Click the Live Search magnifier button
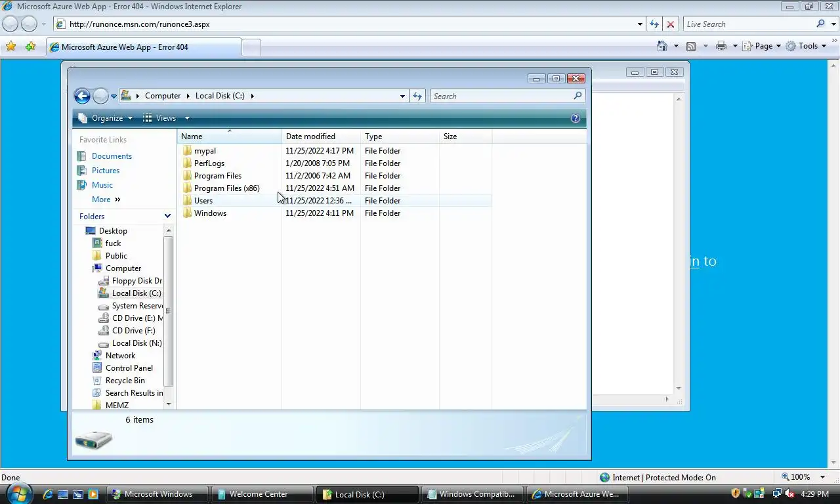840x504 pixels. (820, 24)
